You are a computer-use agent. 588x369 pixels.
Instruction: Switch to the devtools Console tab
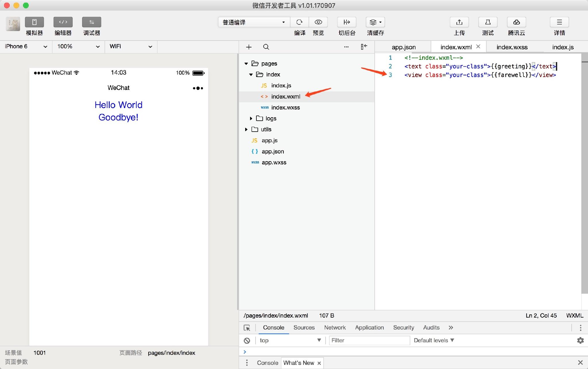(x=274, y=328)
